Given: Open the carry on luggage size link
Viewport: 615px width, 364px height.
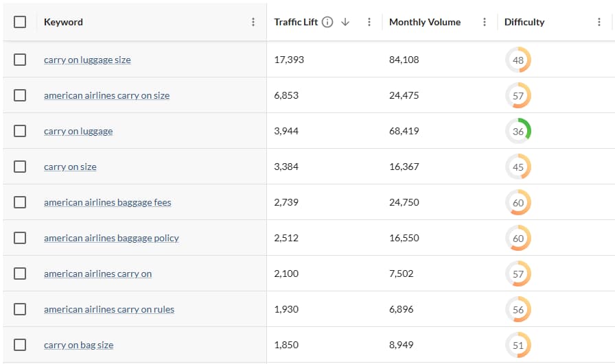Looking at the screenshot, I should (87, 60).
